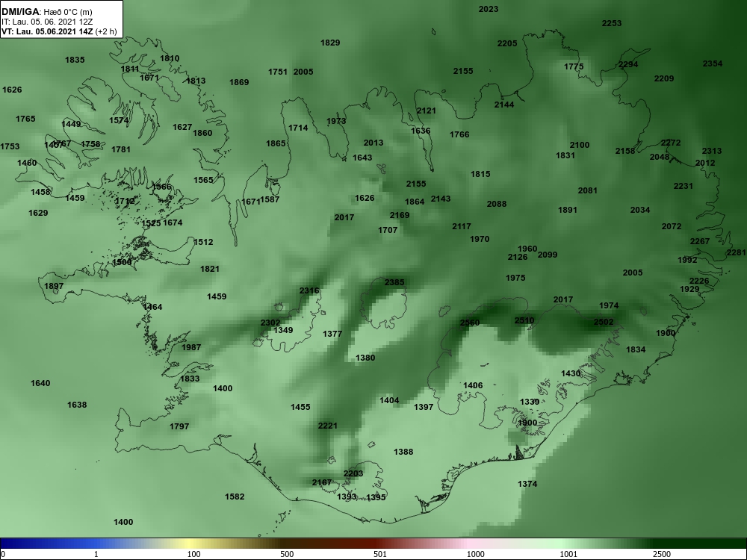
Task: Click map value 1829
Action: pos(330,43)
